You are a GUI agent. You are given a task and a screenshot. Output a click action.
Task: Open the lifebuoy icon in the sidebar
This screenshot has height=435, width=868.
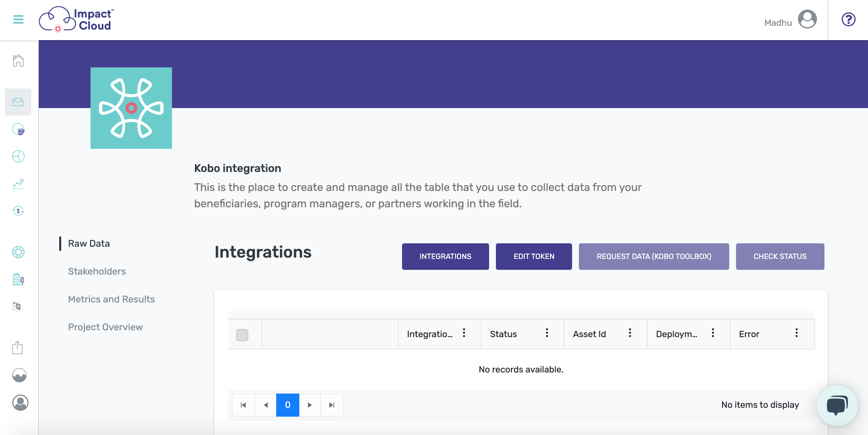click(x=18, y=252)
